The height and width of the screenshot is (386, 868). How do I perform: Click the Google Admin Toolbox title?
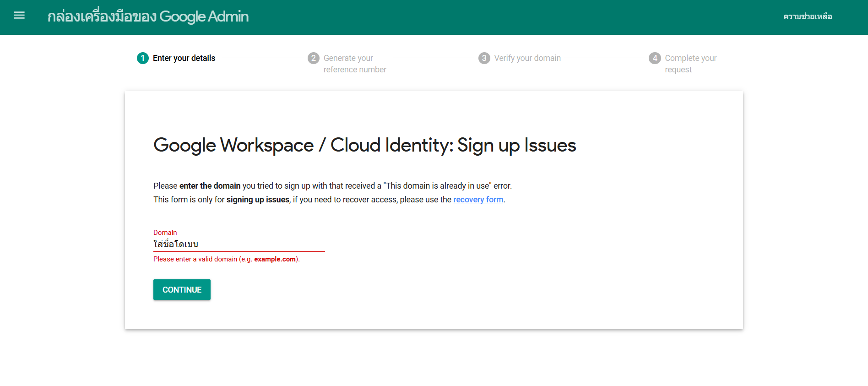148,16
